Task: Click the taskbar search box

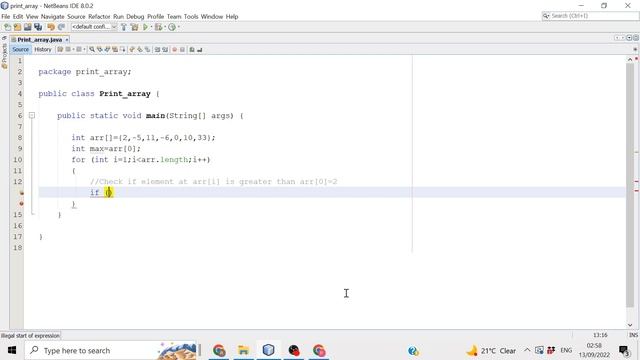Action: pyautogui.click(x=111, y=350)
